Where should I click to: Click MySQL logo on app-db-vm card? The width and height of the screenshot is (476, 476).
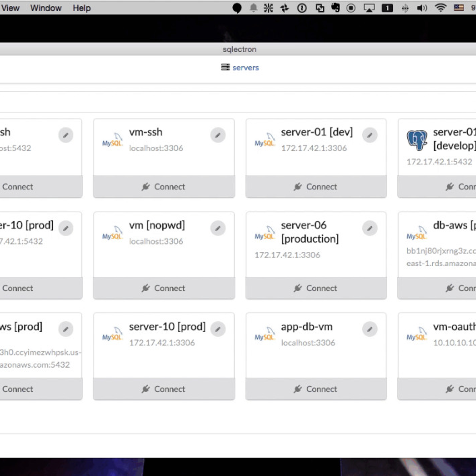[264, 334]
